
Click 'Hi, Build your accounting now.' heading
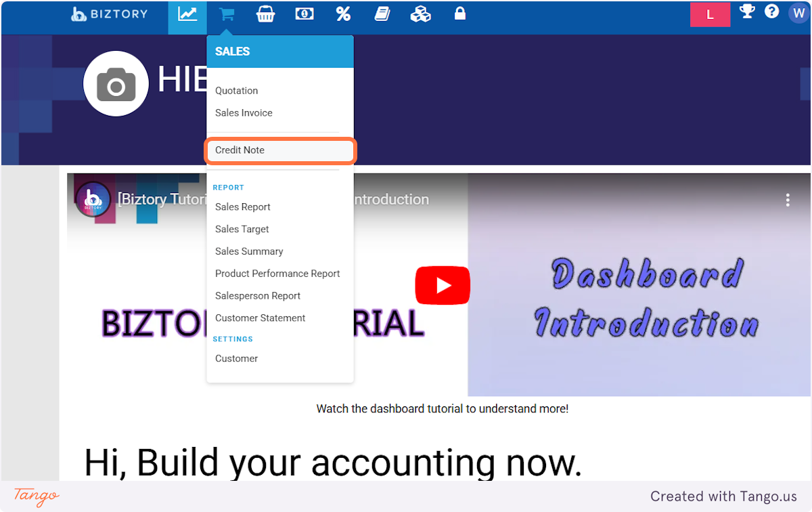click(x=333, y=463)
